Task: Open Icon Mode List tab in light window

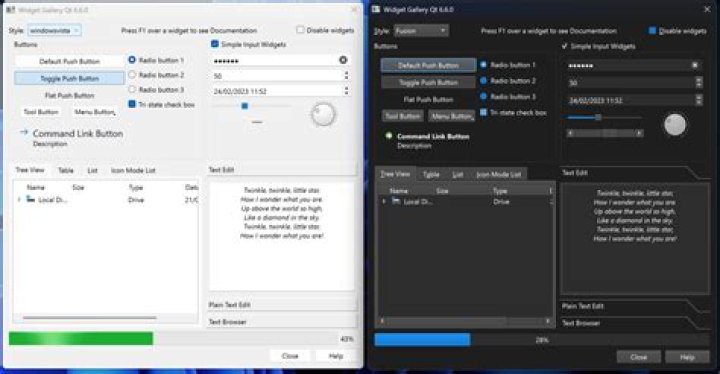Action: [x=133, y=170]
